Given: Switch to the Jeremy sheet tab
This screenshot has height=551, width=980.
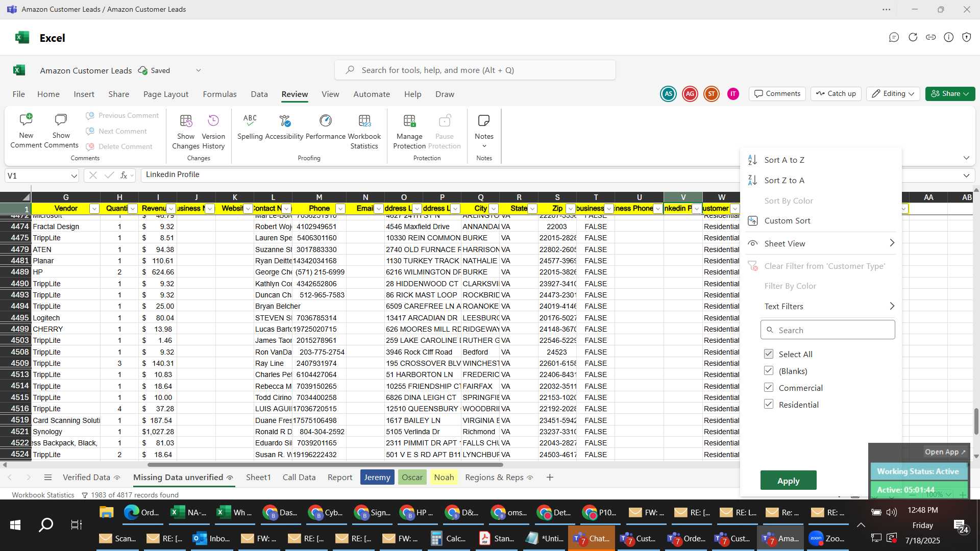Looking at the screenshot, I should point(377,478).
